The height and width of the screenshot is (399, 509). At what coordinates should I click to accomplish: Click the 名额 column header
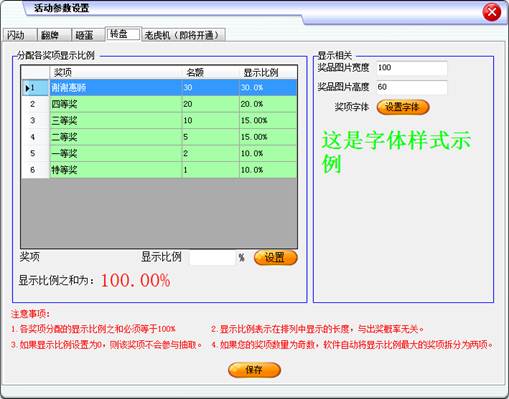(210, 72)
